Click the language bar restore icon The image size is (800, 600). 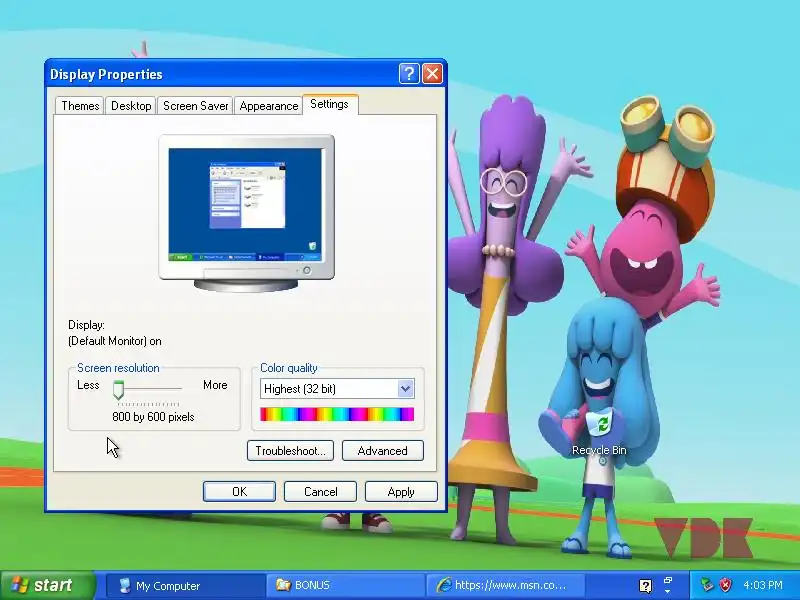click(668, 581)
